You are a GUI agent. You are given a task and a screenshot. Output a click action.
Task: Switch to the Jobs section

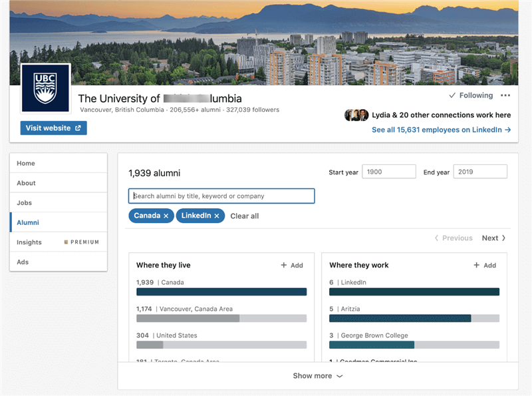pyautogui.click(x=27, y=202)
